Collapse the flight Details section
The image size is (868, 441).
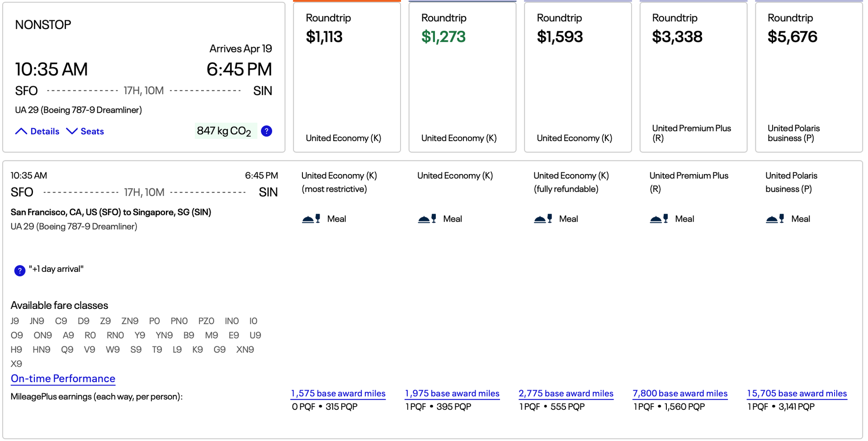44,131
